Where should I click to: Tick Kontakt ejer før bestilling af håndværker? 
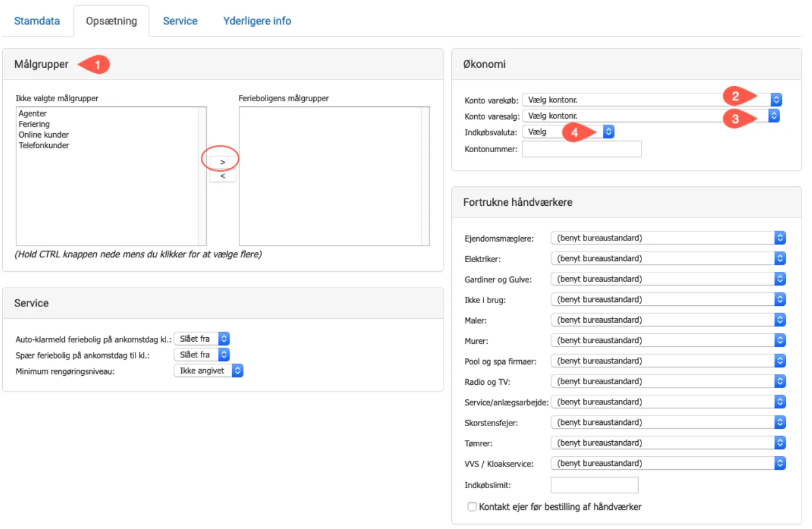pos(472,507)
